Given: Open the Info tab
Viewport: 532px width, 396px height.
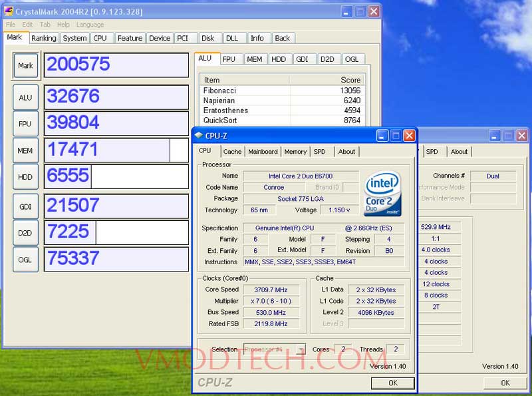Looking at the screenshot, I should (257, 38).
